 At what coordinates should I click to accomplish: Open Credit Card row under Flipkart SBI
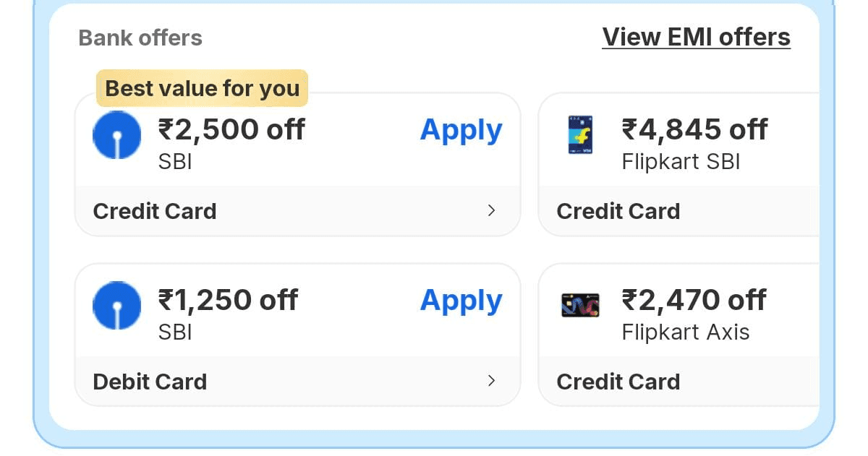click(618, 211)
